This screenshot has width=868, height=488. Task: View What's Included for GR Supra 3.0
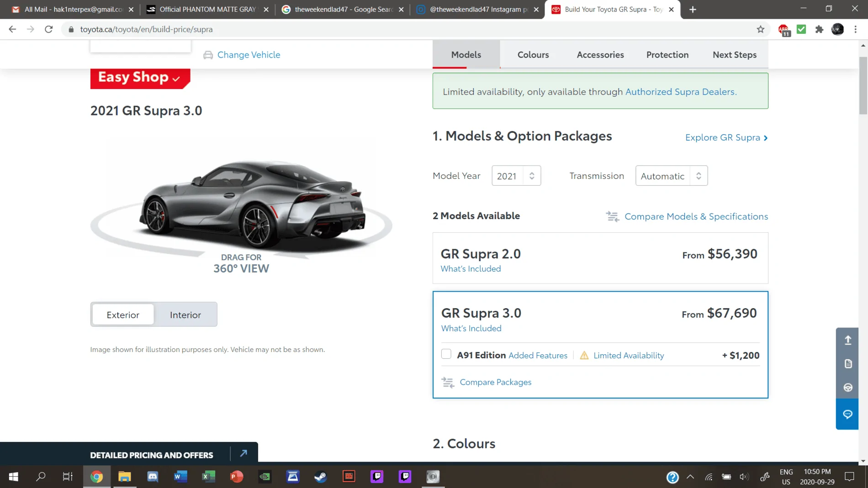coord(471,328)
